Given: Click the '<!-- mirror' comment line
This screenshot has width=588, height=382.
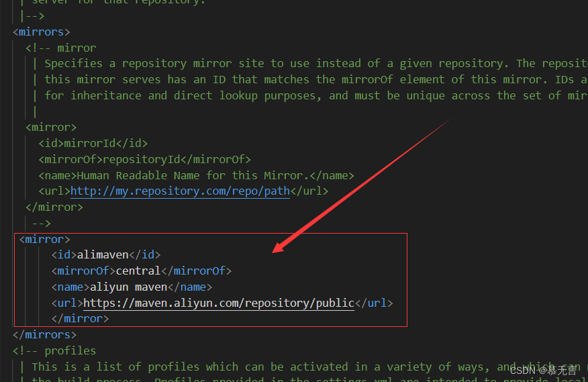Looking at the screenshot, I should click(61, 48).
